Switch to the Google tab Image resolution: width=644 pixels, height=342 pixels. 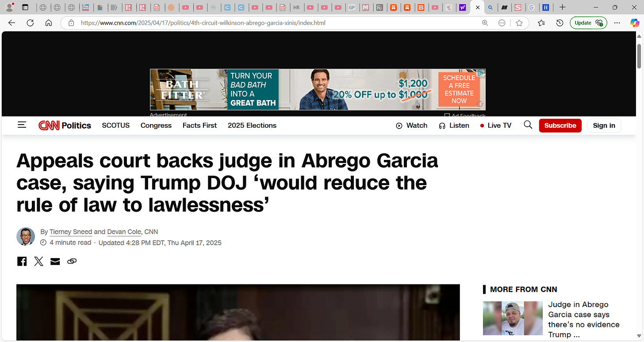click(x=531, y=8)
